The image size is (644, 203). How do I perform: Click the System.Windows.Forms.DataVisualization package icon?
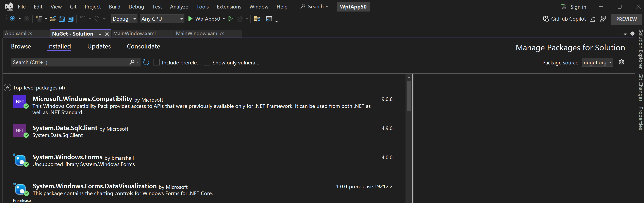(20, 189)
